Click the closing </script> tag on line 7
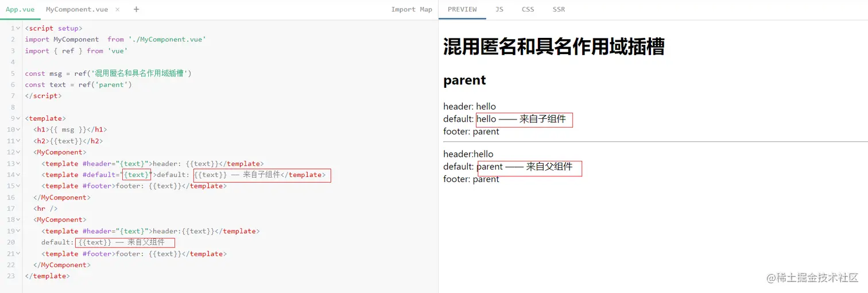The height and width of the screenshot is (293, 868). [x=43, y=96]
